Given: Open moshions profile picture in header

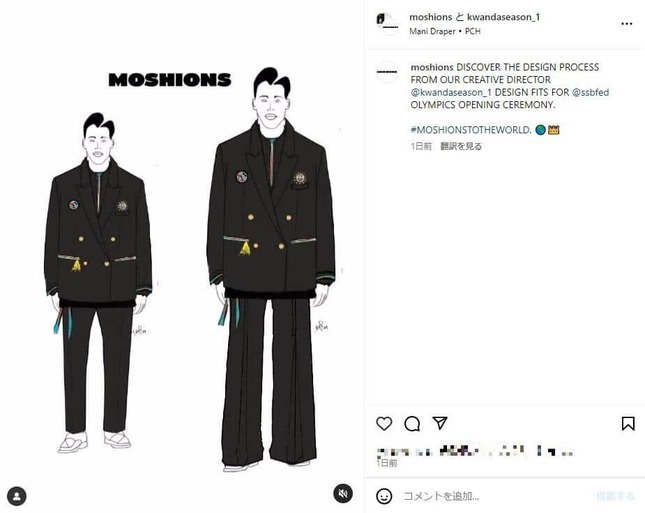Looking at the screenshot, I should pos(387,23).
